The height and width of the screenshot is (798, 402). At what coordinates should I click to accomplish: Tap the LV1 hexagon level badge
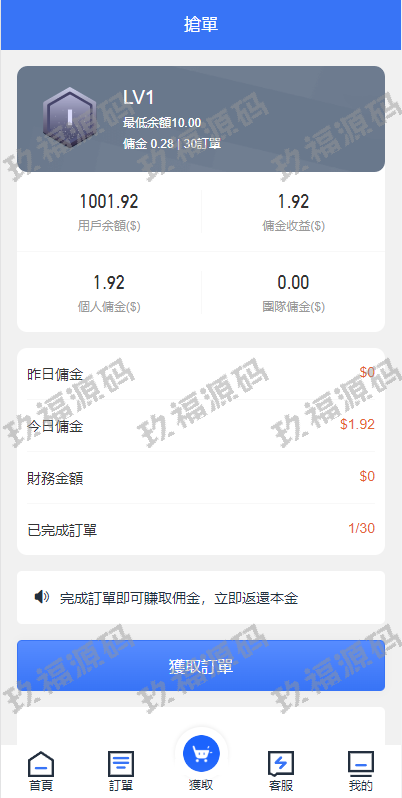click(x=69, y=120)
